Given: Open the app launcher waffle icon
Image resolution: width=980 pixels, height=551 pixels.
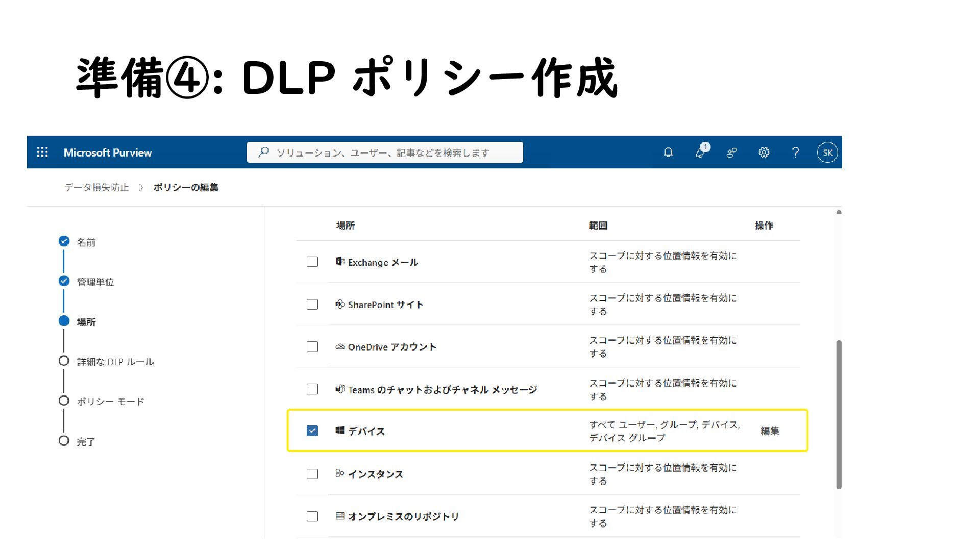Looking at the screenshot, I should [x=42, y=152].
